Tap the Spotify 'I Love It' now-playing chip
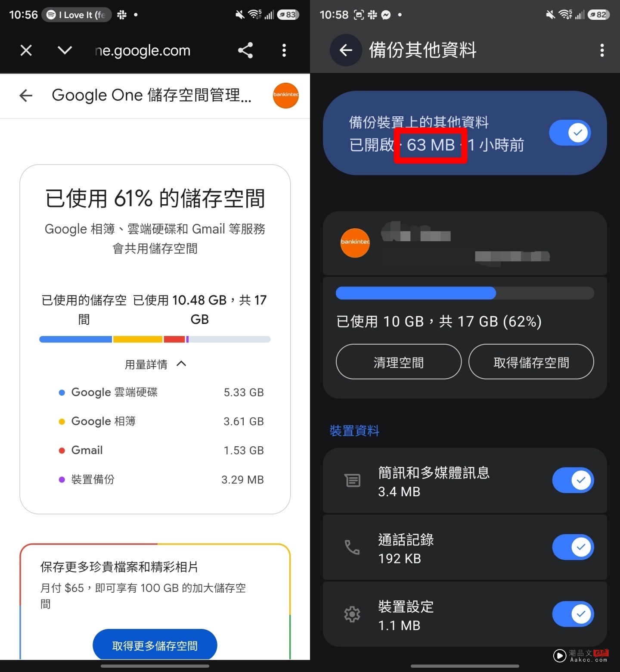The height and width of the screenshot is (672, 620). [77, 15]
